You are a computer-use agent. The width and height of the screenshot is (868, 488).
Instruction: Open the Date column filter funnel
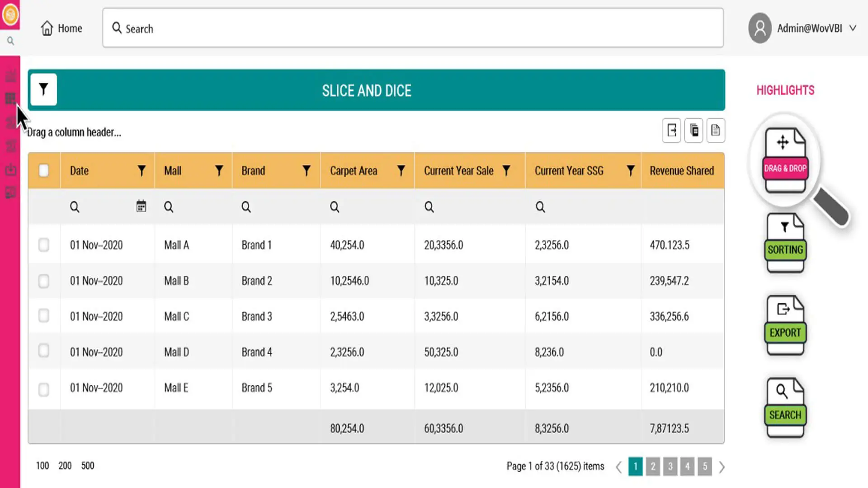tap(142, 170)
